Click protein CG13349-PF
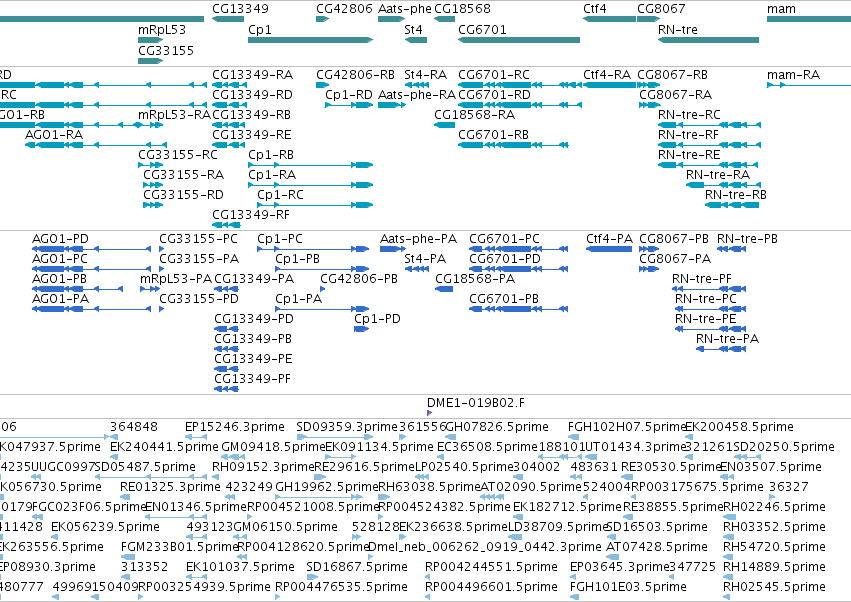 pyautogui.click(x=252, y=379)
